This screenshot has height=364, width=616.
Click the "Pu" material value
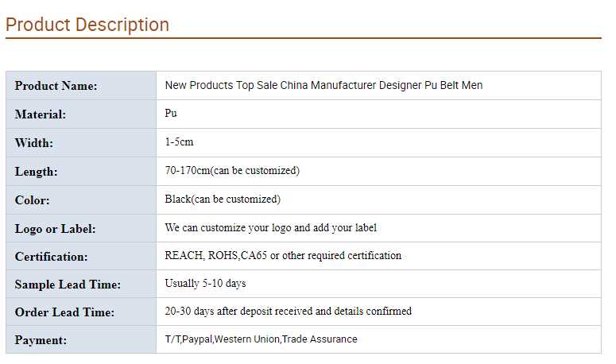(x=171, y=114)
